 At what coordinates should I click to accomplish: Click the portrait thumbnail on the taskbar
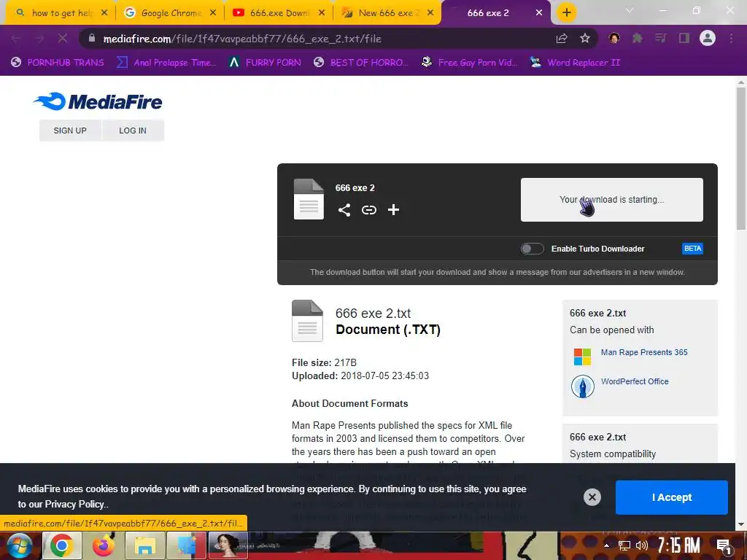pyautogui.click(x=228, y=545)
